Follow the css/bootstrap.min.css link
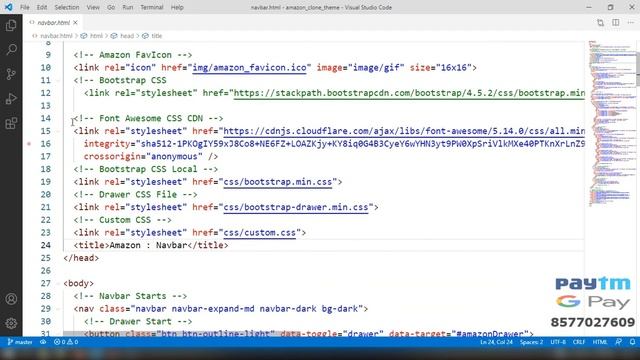 pos(278,182)
